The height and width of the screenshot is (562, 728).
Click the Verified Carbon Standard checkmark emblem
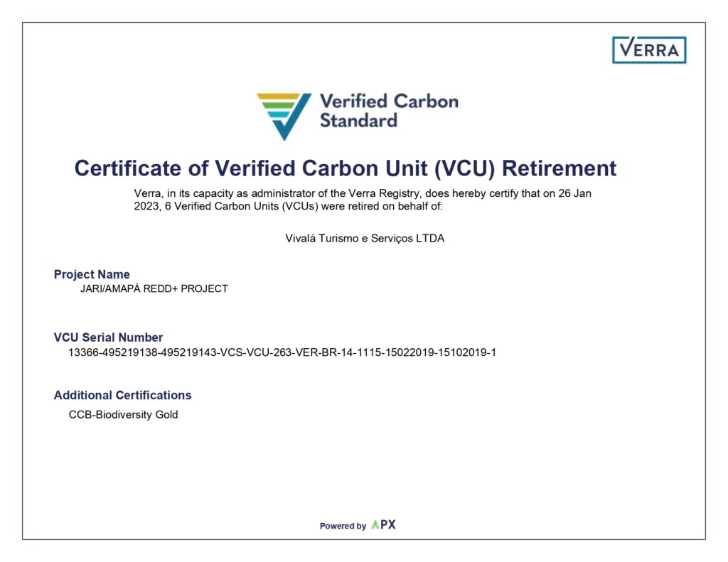point(284,116)
